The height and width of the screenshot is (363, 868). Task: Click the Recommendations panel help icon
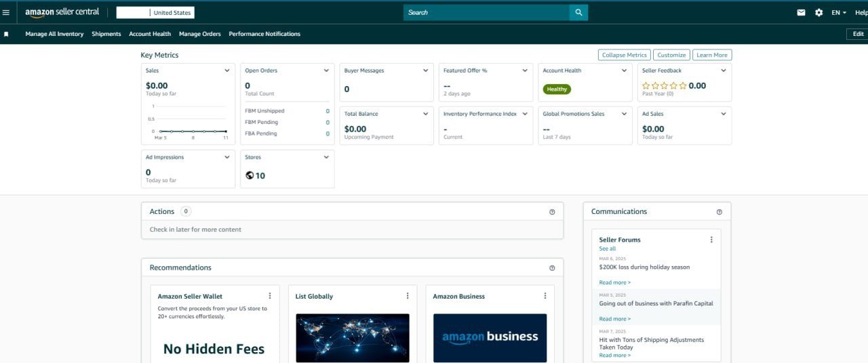(x=552, y=268)
